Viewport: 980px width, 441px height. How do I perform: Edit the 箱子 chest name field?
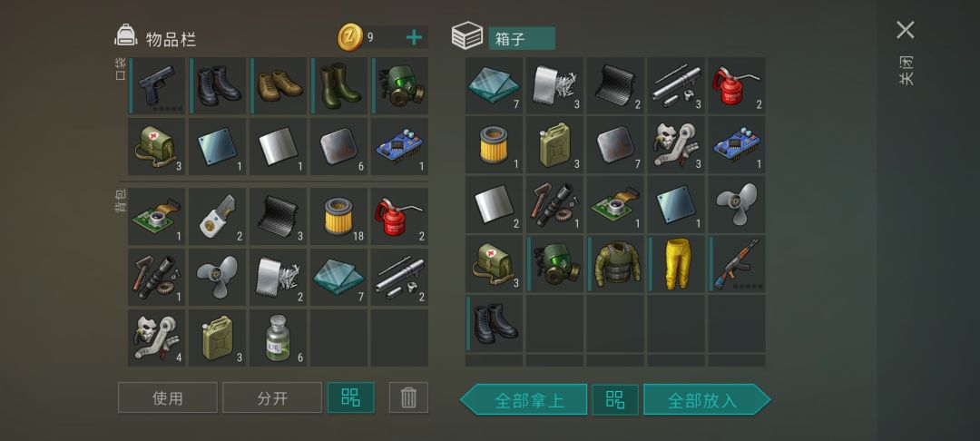(522, 38)
